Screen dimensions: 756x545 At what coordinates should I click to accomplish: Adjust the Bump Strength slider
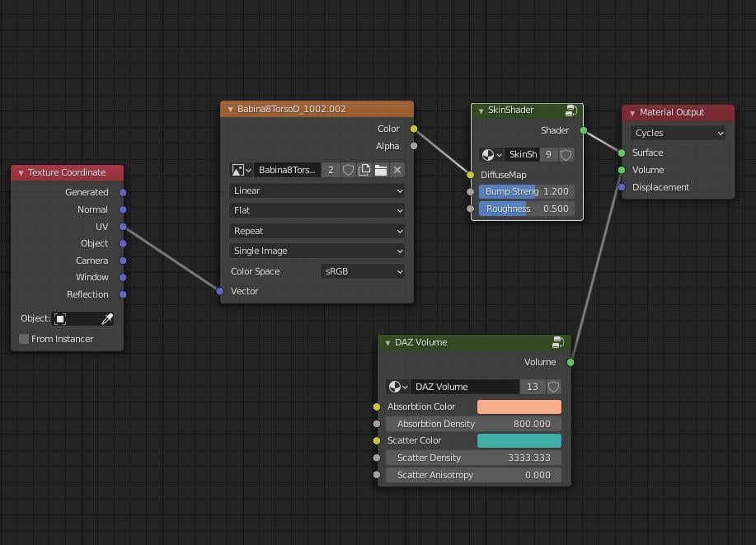tap(527, 192)
